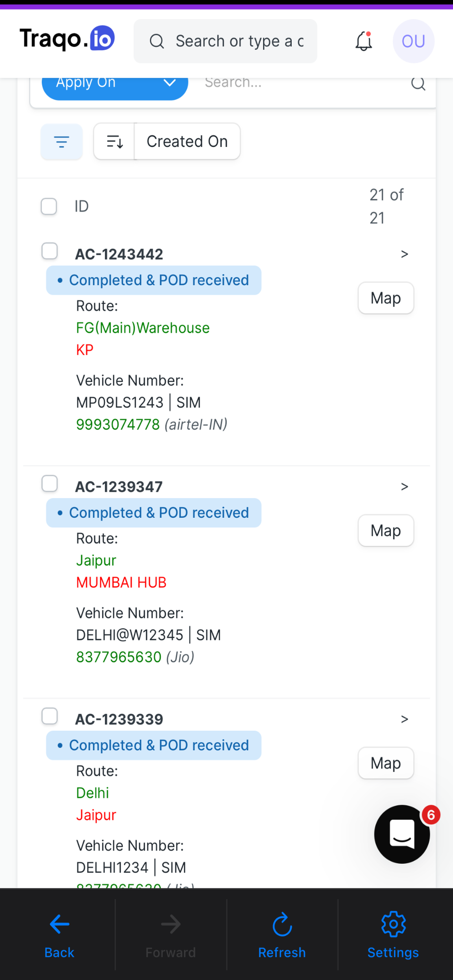
Task: Click vehicle number DELHI@W12345
Action: pyautogui.click(x=130, y=635)
